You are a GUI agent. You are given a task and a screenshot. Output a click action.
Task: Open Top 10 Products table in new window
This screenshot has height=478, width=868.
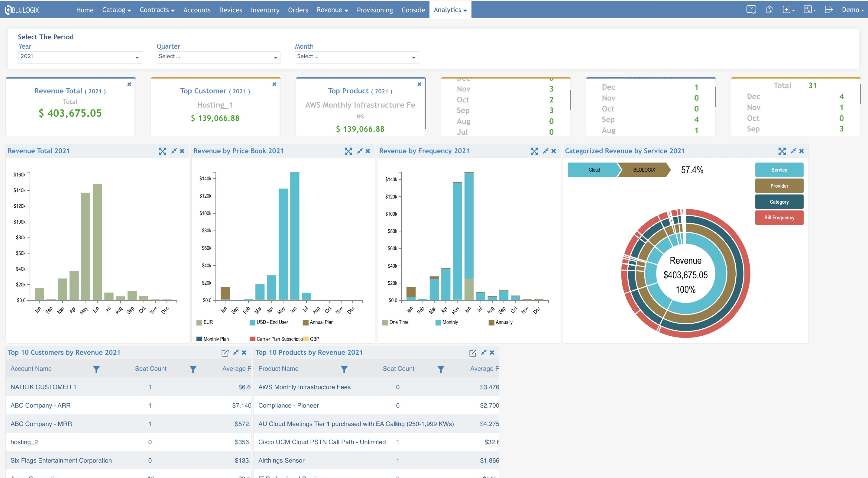point(472,353)
